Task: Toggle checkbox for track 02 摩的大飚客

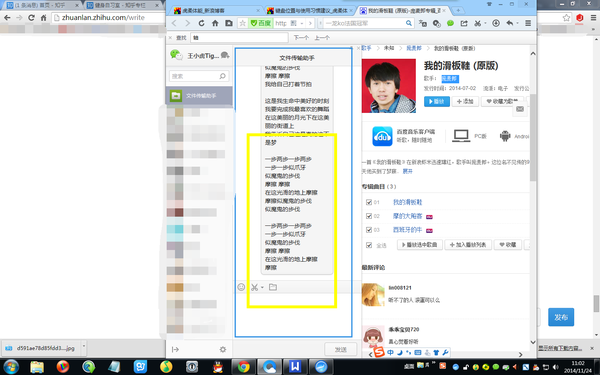Action: pos(369,216)
